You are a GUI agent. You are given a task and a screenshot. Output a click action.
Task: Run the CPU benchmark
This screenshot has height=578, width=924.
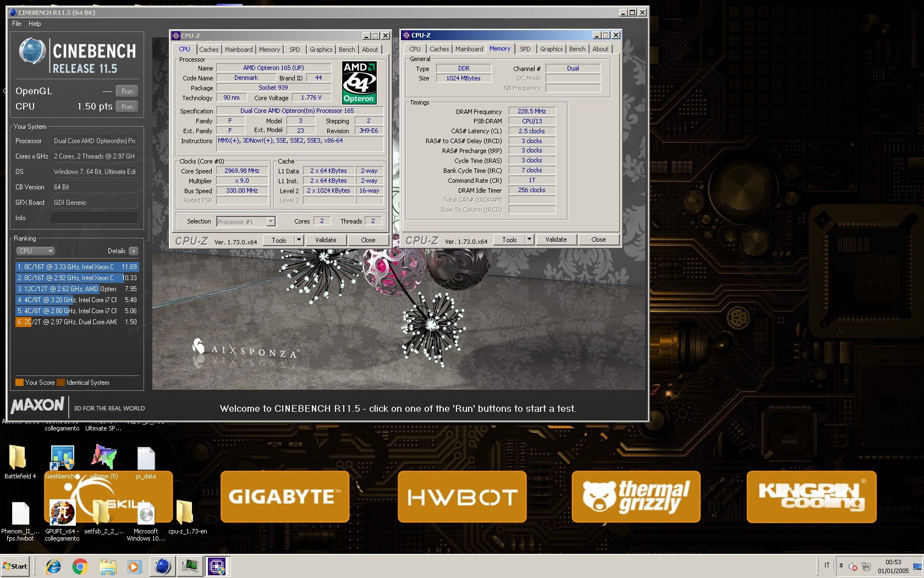[x=127, y=107]
